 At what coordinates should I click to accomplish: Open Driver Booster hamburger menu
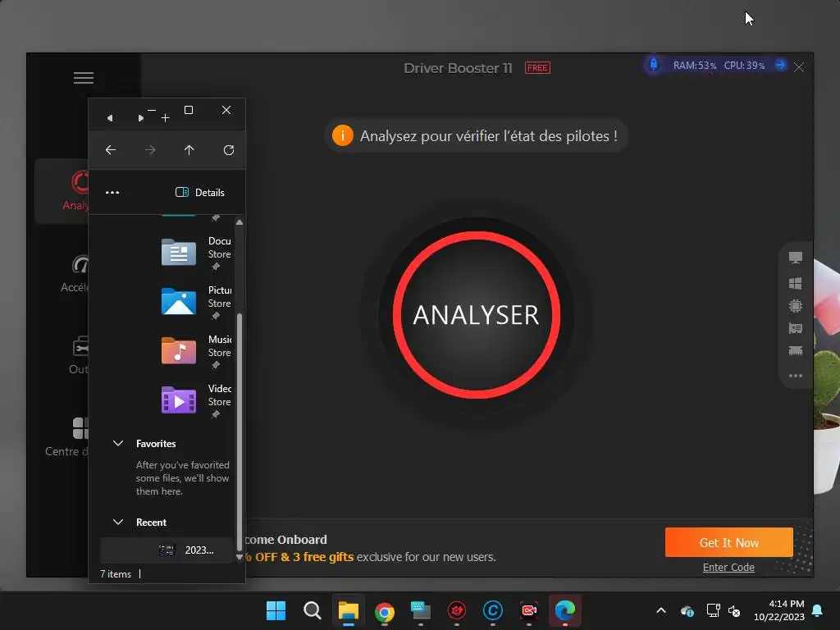tap(84, 78)
